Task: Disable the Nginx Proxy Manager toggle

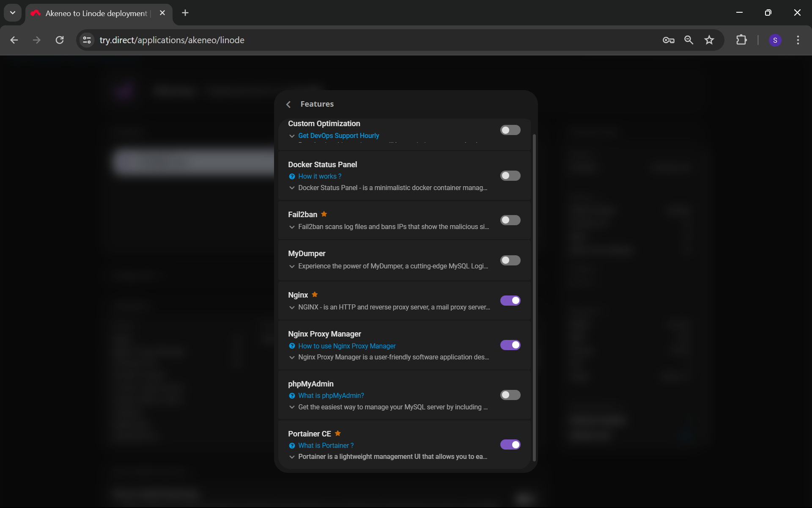Action: point(509,345)
